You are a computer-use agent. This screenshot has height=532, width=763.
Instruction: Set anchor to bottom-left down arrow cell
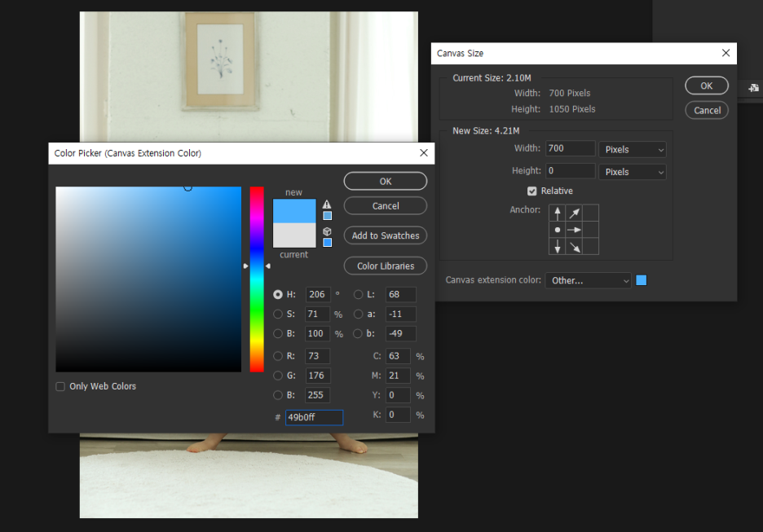tap(558, 246)
